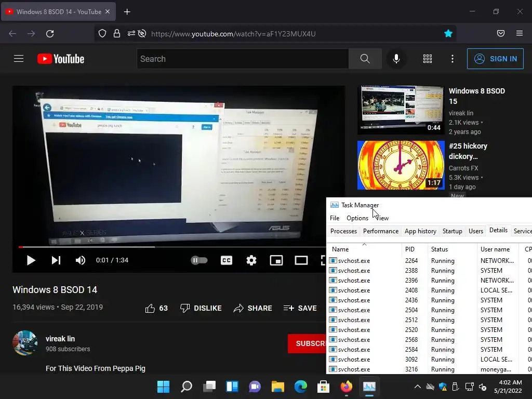
Task: Toggle the bookmark star
Action: [x=448, y=33]
